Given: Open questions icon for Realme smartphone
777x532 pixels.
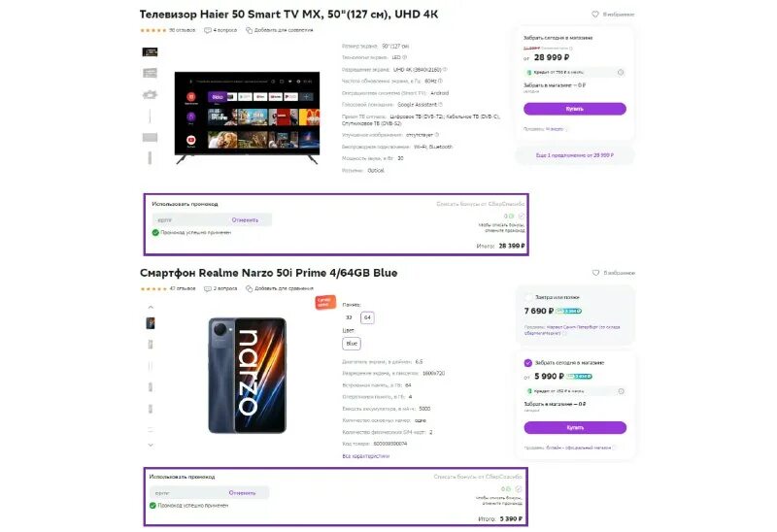Looking at the screenshot, I should [x=208, y=288].
